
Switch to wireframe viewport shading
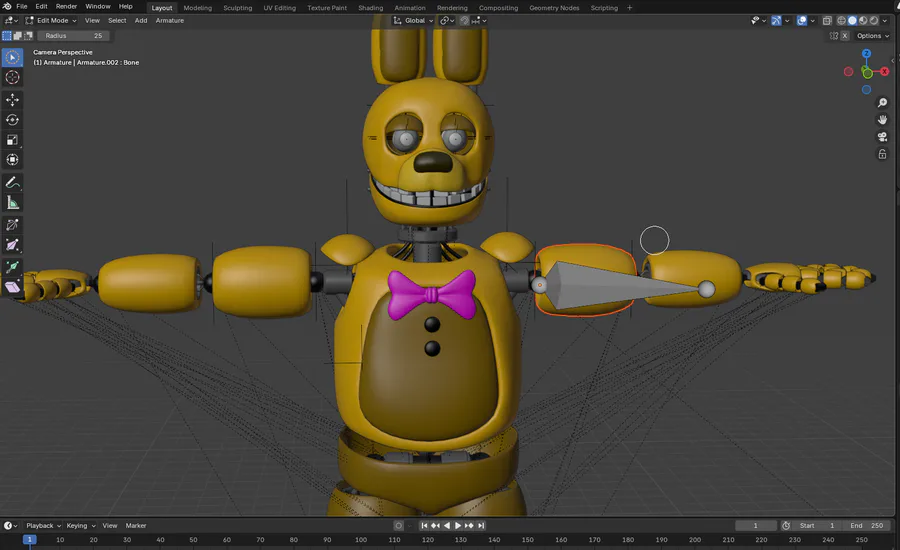(x=841, y=21)
